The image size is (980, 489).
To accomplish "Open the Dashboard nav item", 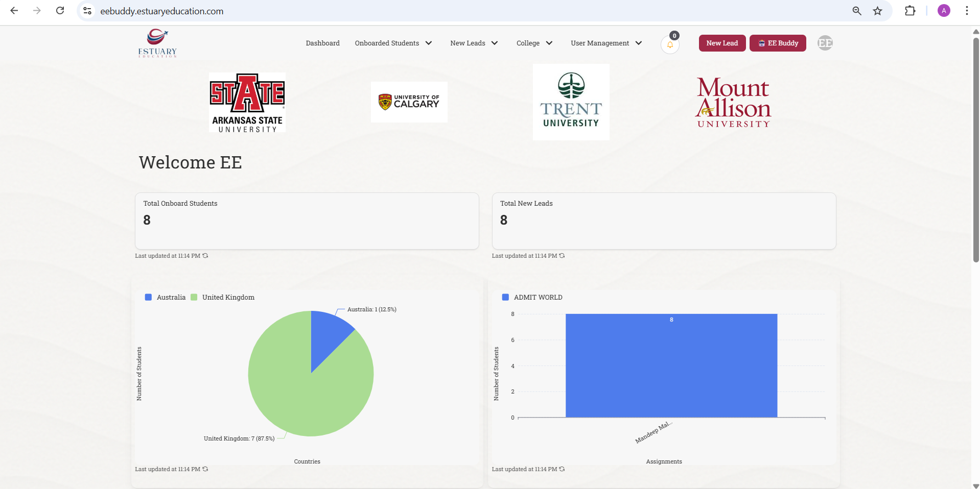I will (x=322, y=43).
